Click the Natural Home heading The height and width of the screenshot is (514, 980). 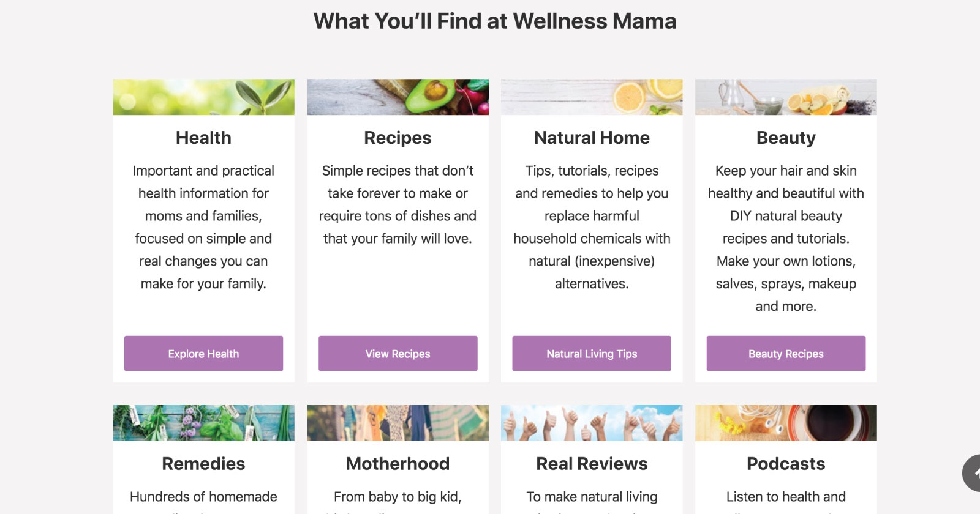tap(592, 138)
